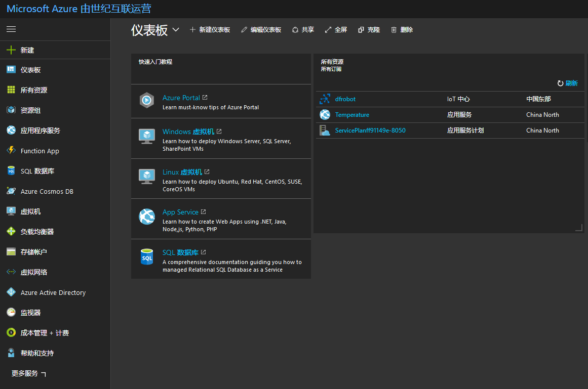Enter 全屏 full screen mode
The width and height of the screenshot is (588, 389).
[x=336, y=30]
